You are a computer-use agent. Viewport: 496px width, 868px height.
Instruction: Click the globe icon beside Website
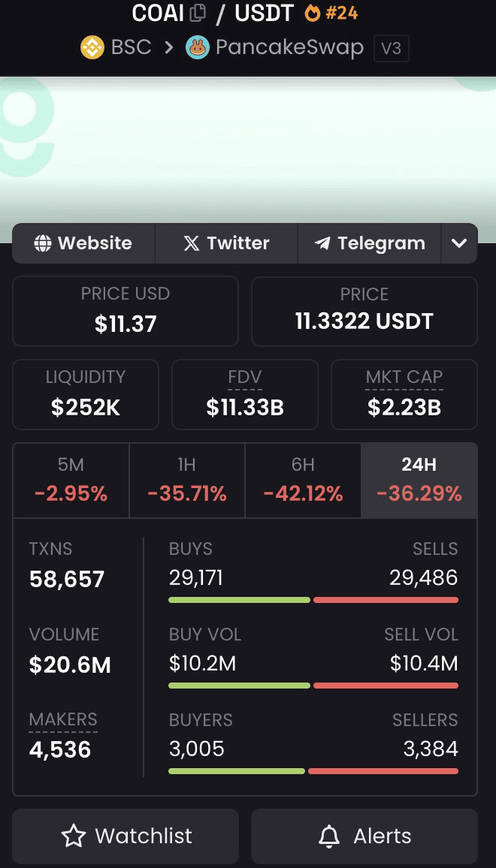[x=43, y=243]
